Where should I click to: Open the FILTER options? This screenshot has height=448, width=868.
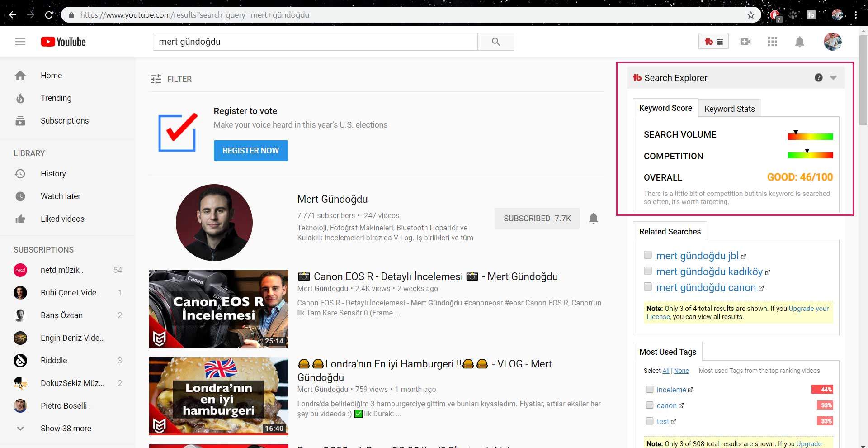click(x=171, y=79)
